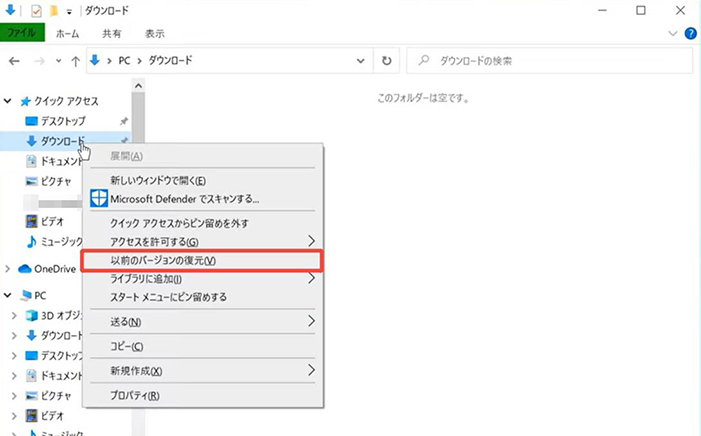Go forward with the right arrow

pyautogui.click(x=39, y=61)
